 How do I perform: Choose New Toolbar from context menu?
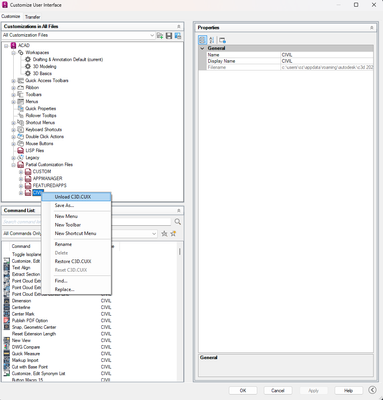(x=76, y=225)
